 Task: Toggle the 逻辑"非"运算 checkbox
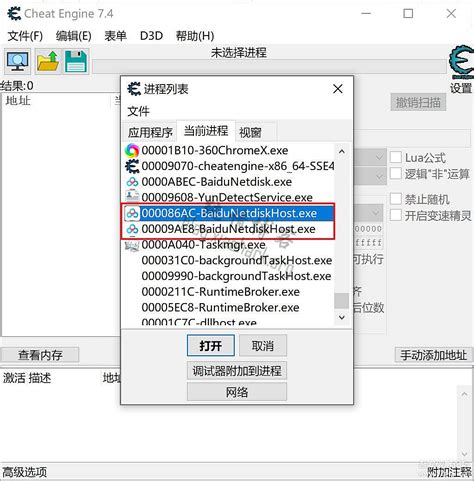click(x=396, y=173)
